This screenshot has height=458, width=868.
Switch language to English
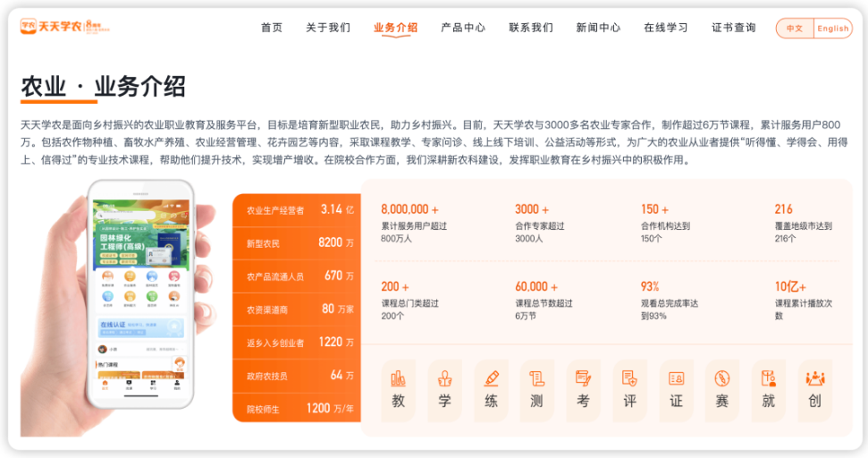(x=832, y=29)
